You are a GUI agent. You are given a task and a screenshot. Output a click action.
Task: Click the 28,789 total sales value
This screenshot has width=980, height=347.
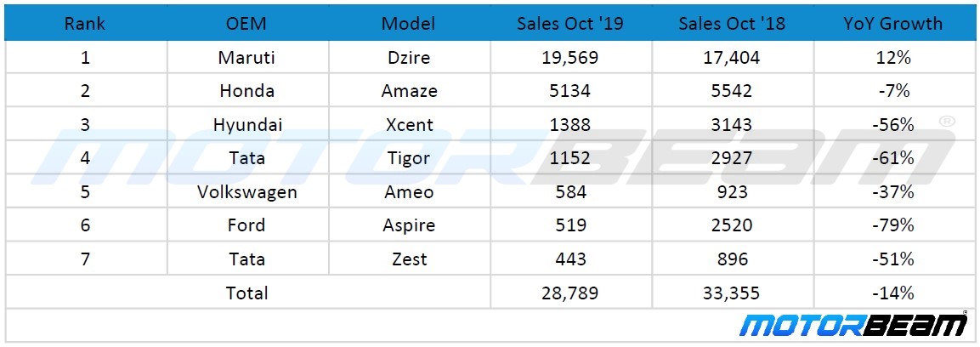click(569, 293)
